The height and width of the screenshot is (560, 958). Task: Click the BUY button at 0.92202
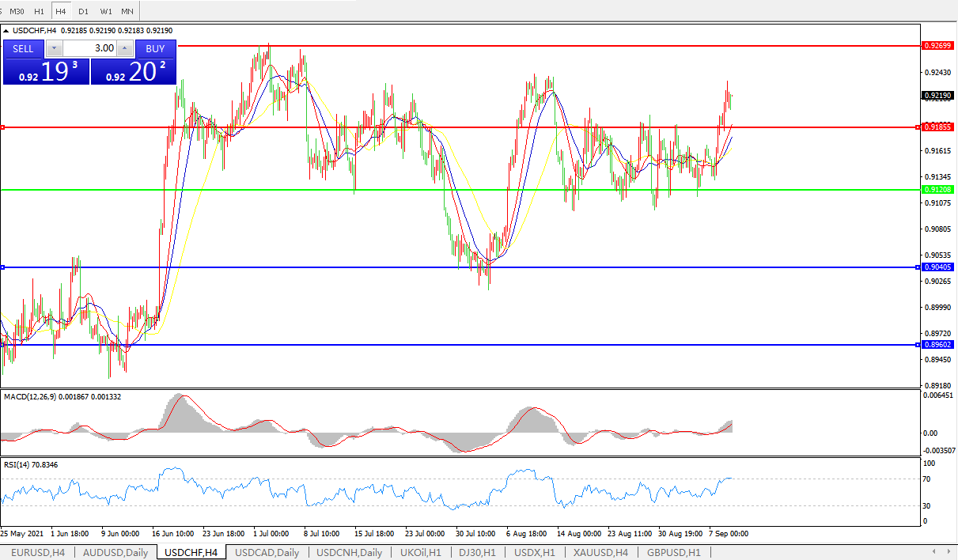click(x=155, y=48)
